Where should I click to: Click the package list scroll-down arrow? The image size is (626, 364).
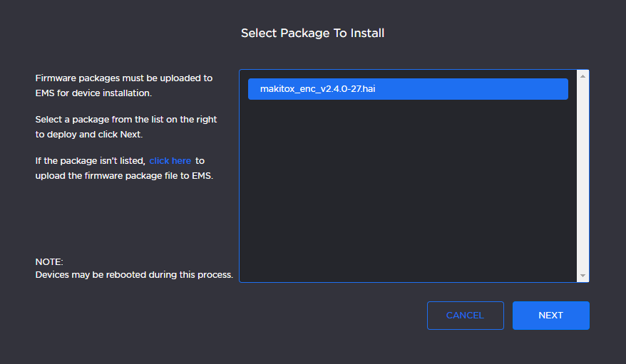click(583, 276)
